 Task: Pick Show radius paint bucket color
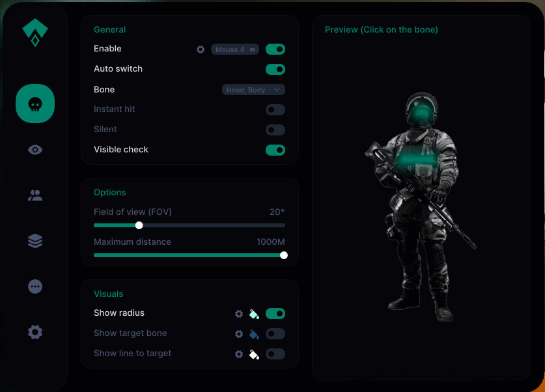(x=255, y=314)
